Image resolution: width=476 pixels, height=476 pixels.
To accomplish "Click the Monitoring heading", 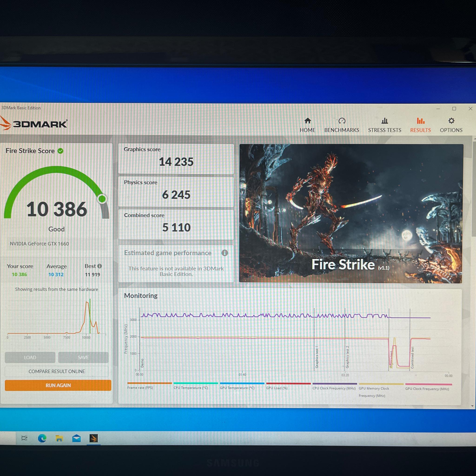I will pos(141,295).
